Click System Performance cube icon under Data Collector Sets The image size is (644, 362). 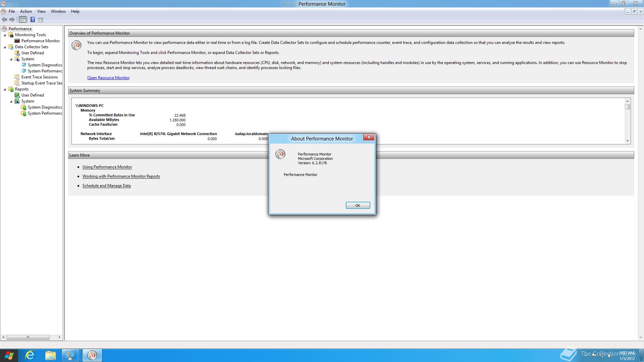tap(23, 71)
